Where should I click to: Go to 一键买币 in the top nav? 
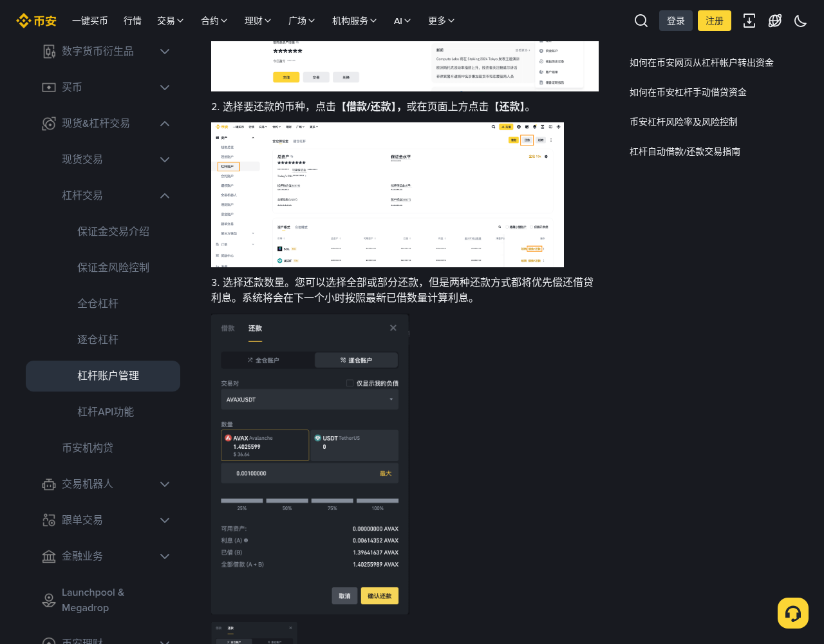tap(90, 21)
